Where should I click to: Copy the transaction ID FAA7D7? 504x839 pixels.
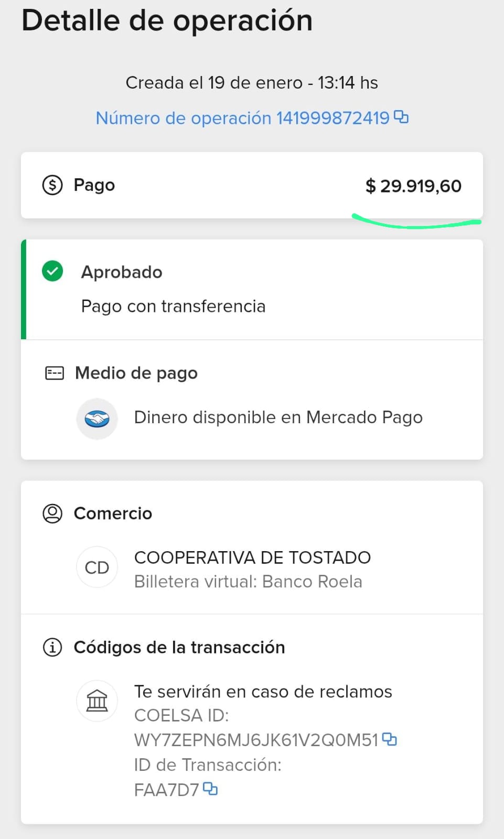(210, 789)
